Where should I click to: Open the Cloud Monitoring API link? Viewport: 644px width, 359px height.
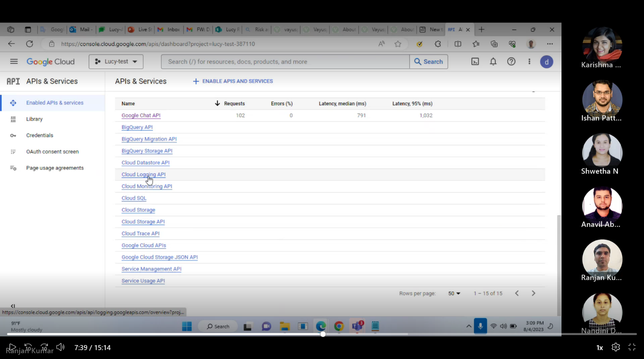(147, 186)
